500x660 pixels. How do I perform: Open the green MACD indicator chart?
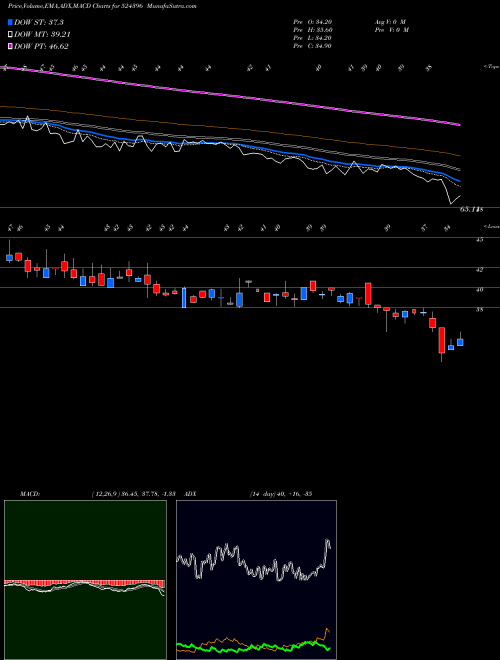(x=85, y=580)
